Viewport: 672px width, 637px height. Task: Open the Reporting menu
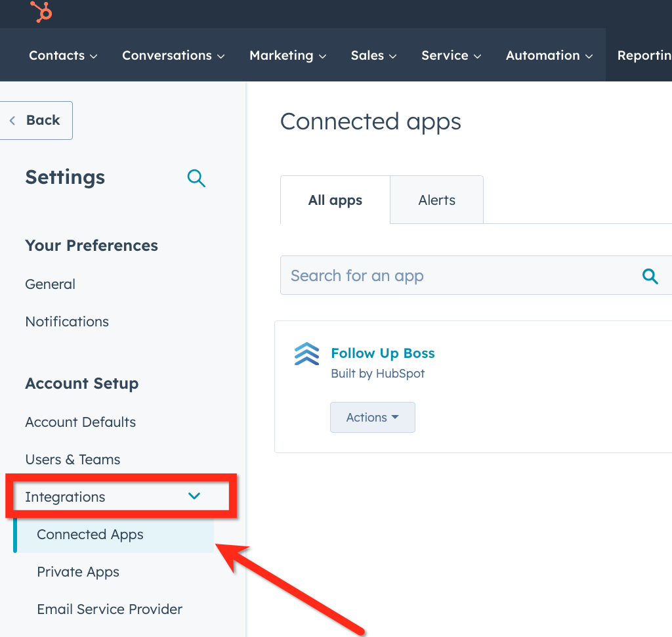click(644, 55)
